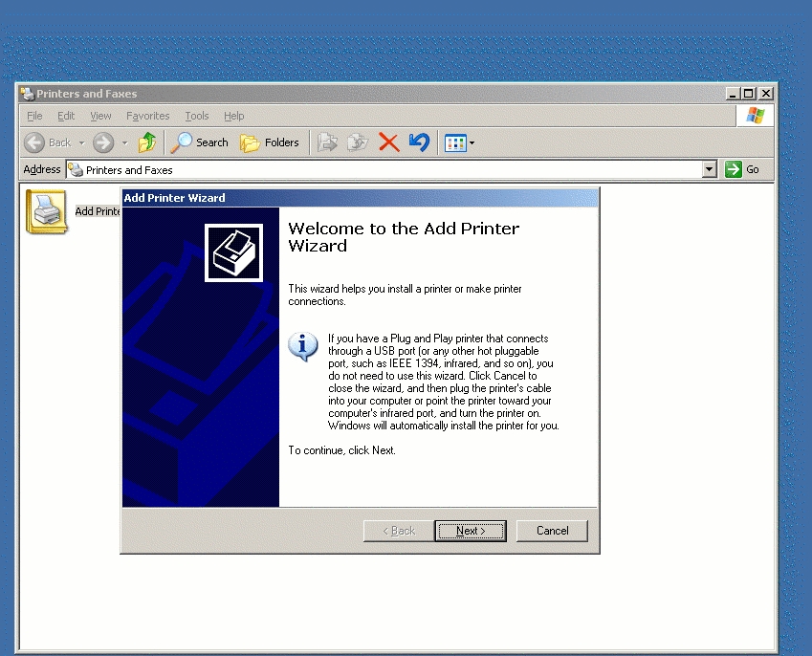Screen dimensions: 812x656
Task: Cancel the Add Printer Wizard
Action: (x=552, y=531)
